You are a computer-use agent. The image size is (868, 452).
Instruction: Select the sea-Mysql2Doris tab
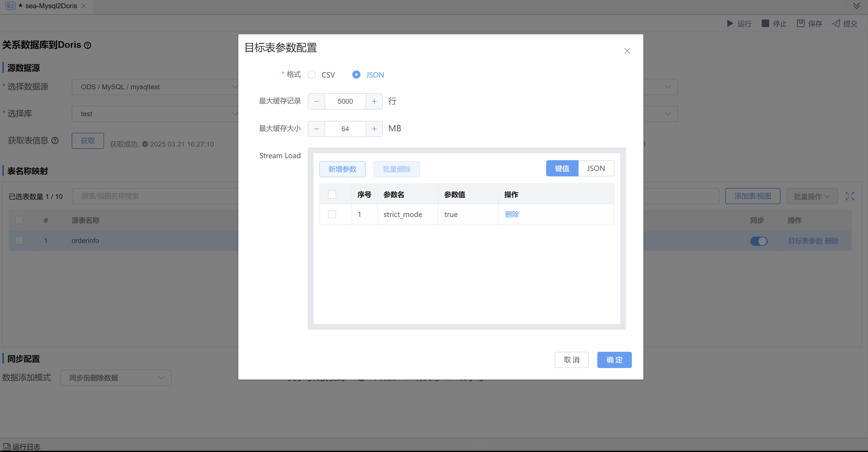(x=50, y=6)
